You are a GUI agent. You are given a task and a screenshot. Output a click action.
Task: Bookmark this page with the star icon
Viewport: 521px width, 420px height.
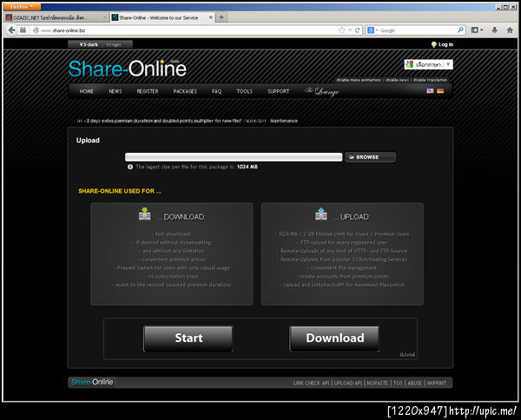click(341, 30)
